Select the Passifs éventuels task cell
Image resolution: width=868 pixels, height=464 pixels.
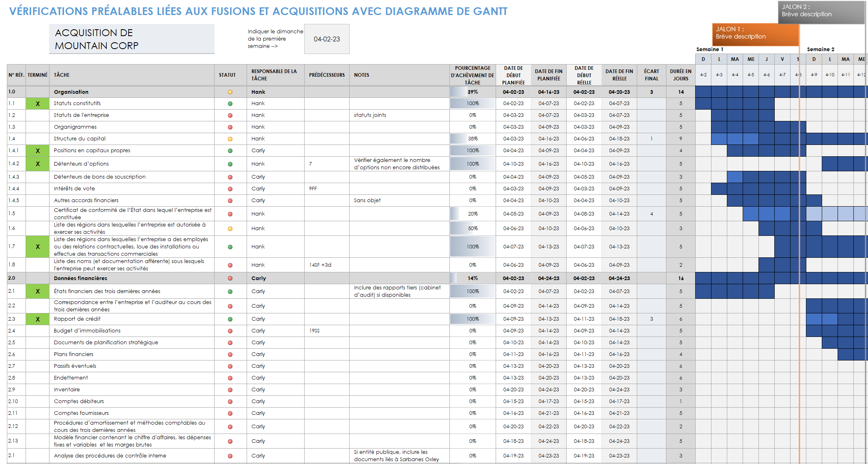(x=132, y=366)
